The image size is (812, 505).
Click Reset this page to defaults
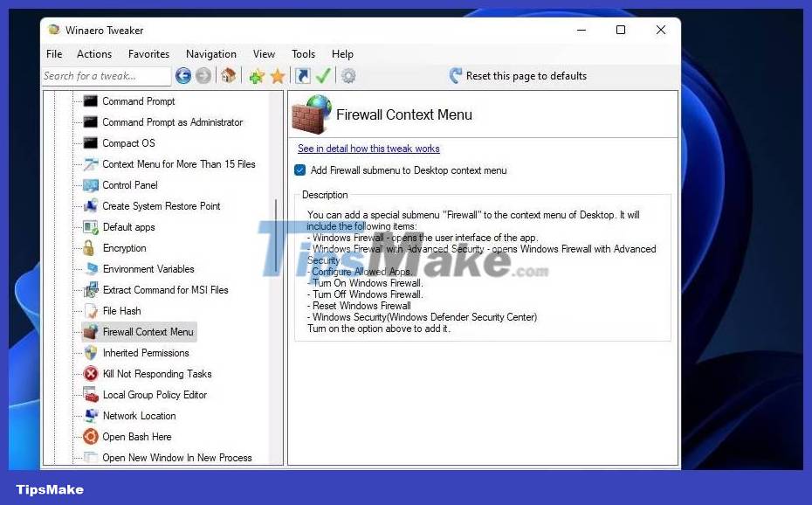click(x=526, y=76)
